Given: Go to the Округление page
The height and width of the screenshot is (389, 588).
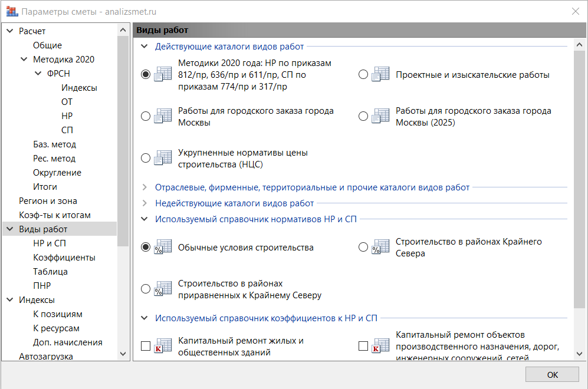Looking at the screenshot, I should click(57, 173).
